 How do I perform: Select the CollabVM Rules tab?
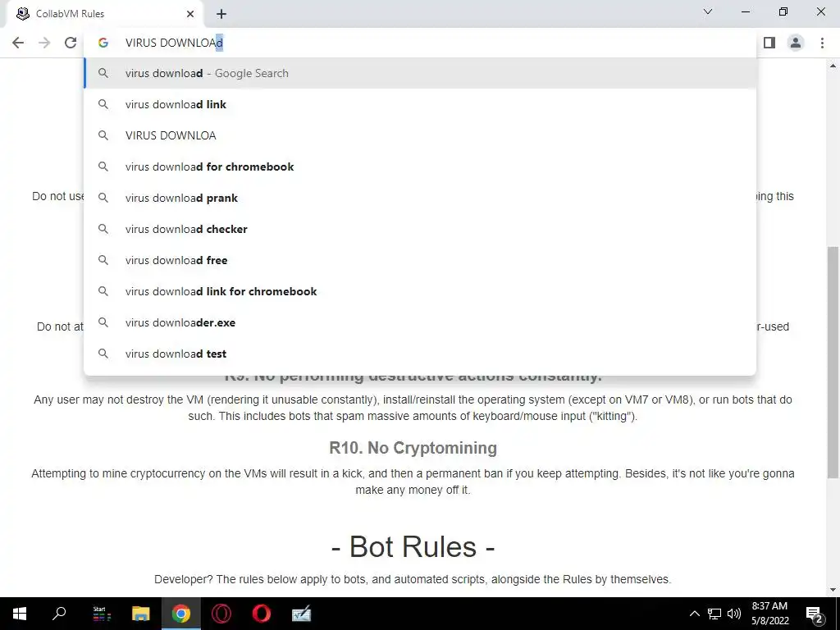pyautogui.click(x=104, y=14)
